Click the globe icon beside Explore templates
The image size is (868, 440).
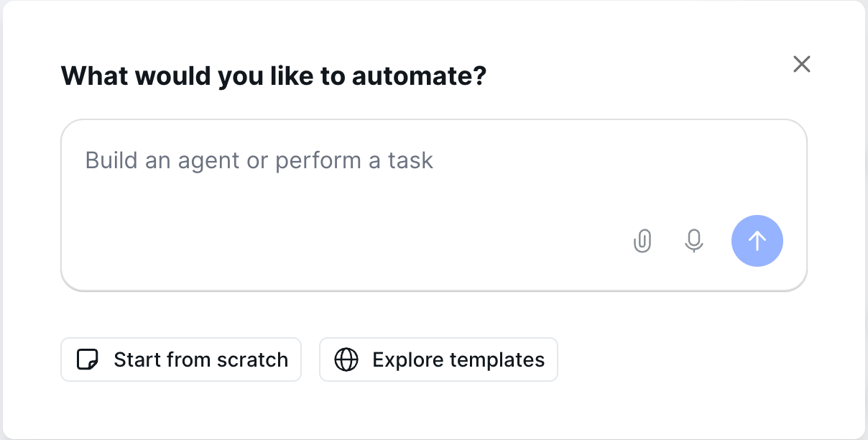point(346,359)
